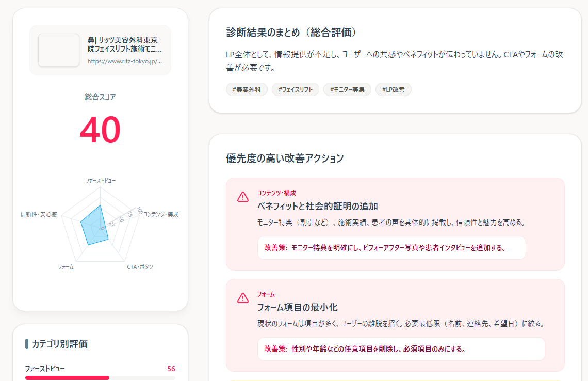Open the ritz-tokyo.jp URL link
Viewport: 588px width, 381px height.
(125, 61)
